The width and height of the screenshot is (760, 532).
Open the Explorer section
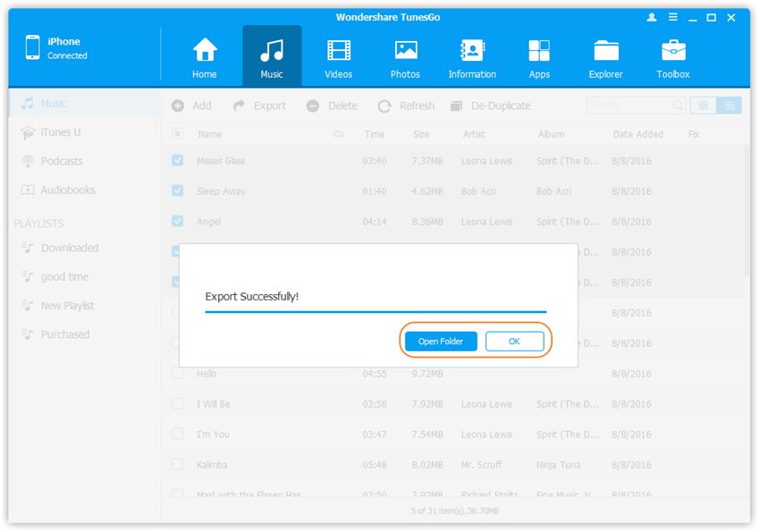[605, 58]
